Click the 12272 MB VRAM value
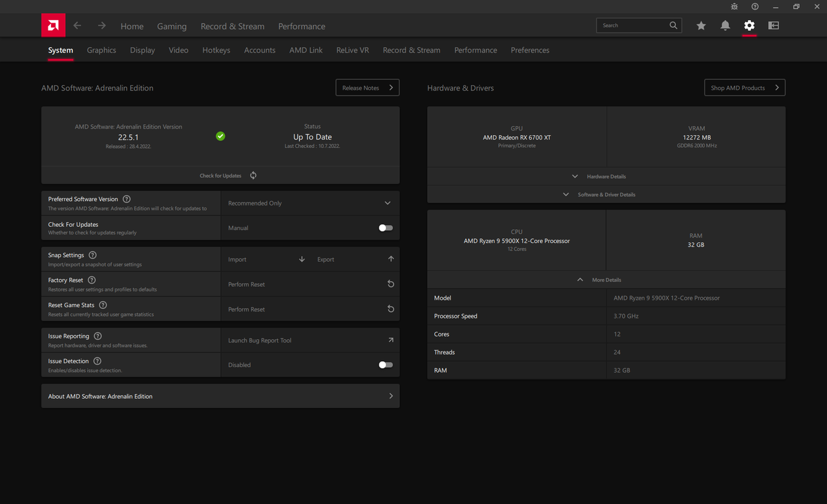This screenshot has height=504, width=827. (x=696, y=137)
